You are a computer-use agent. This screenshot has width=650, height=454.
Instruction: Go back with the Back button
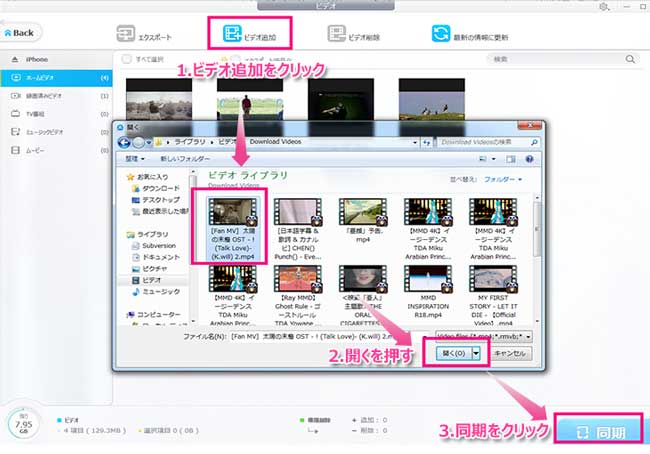point(20,33)
